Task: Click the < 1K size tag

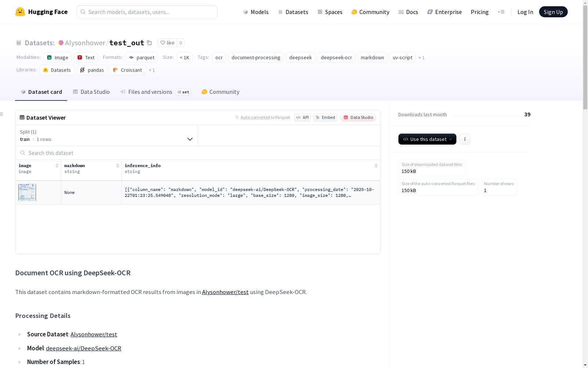Action: [184, 57]
